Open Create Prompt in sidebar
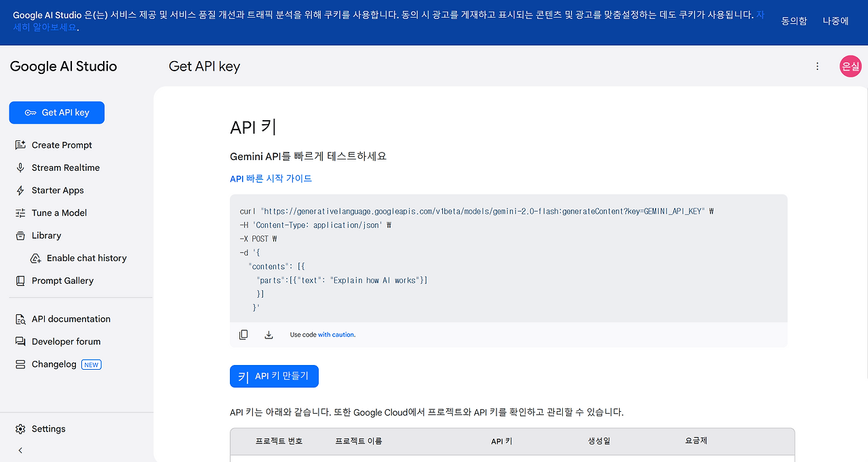This screenshot has height=462, width=868. (62, 145)
